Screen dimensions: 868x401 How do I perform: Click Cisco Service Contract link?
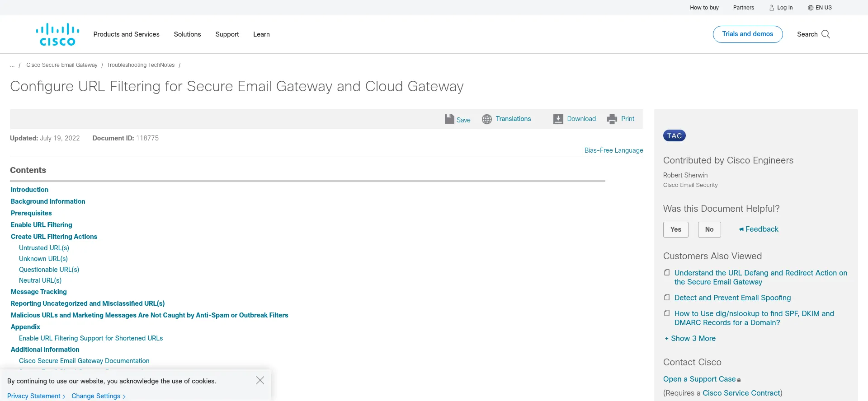click(x=741, y=393)
